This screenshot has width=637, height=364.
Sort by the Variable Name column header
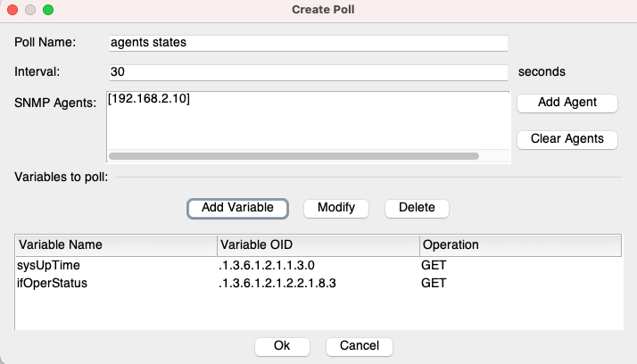pos(115,244)
